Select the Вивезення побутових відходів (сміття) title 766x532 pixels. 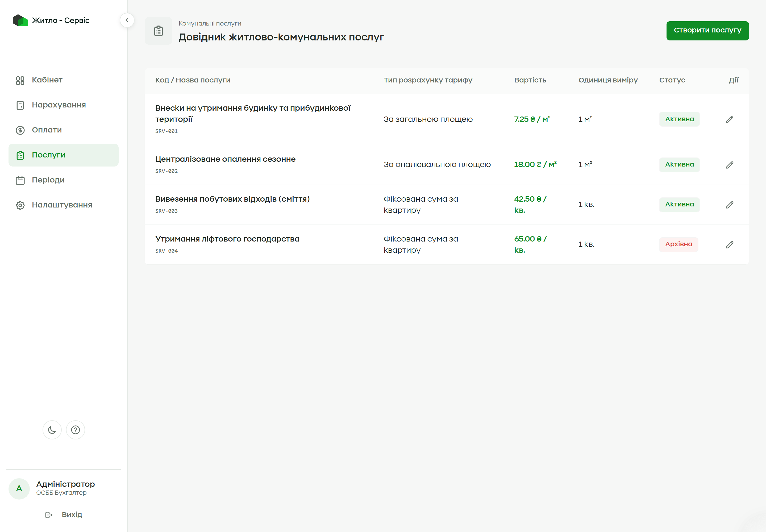232,199
